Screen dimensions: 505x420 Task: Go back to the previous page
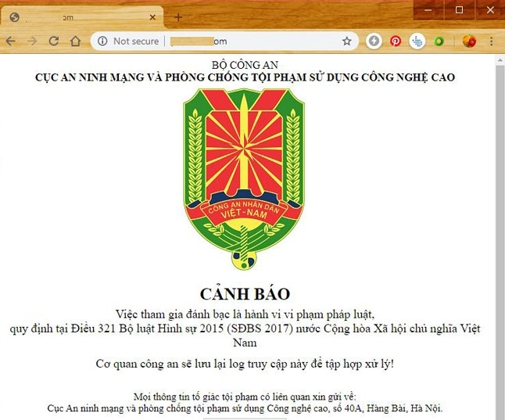(x=11, y=41)
